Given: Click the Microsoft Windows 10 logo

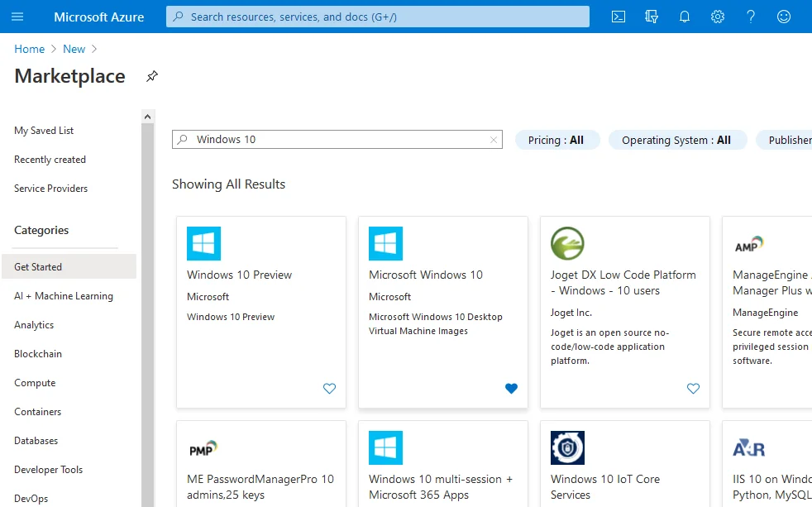Looking at the screenshot, I should coord(385,243).
